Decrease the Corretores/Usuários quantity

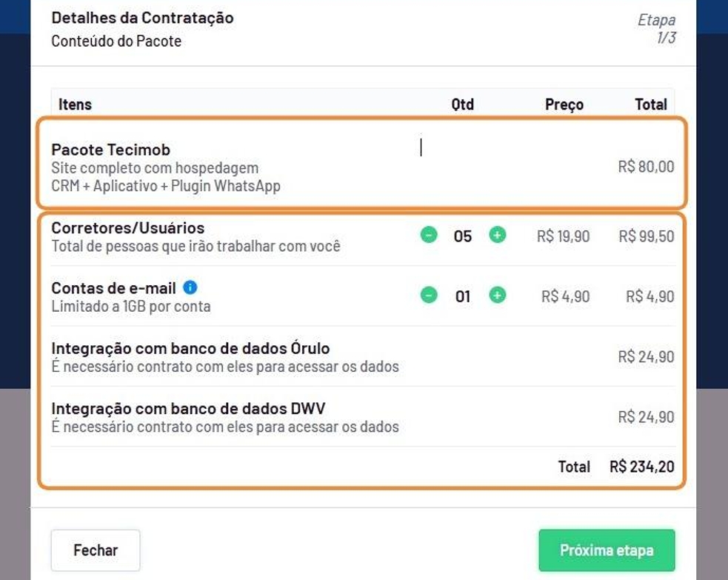(429, 236)
